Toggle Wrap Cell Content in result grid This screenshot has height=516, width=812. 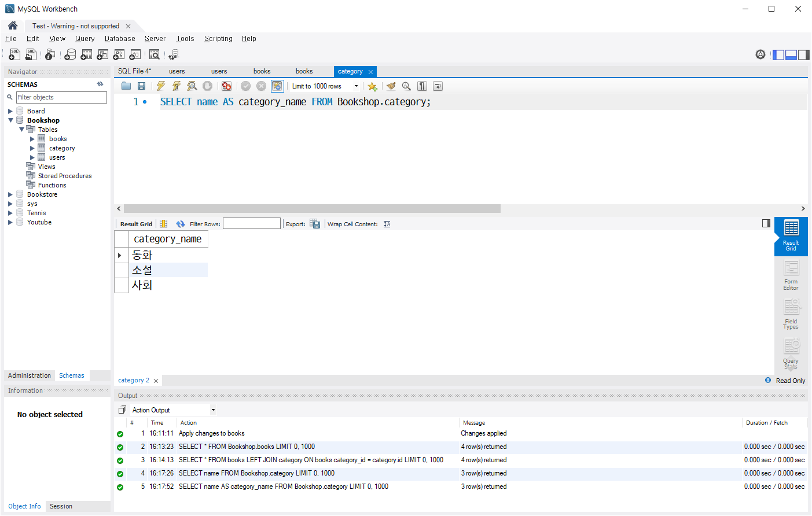[x=387, y=224]
